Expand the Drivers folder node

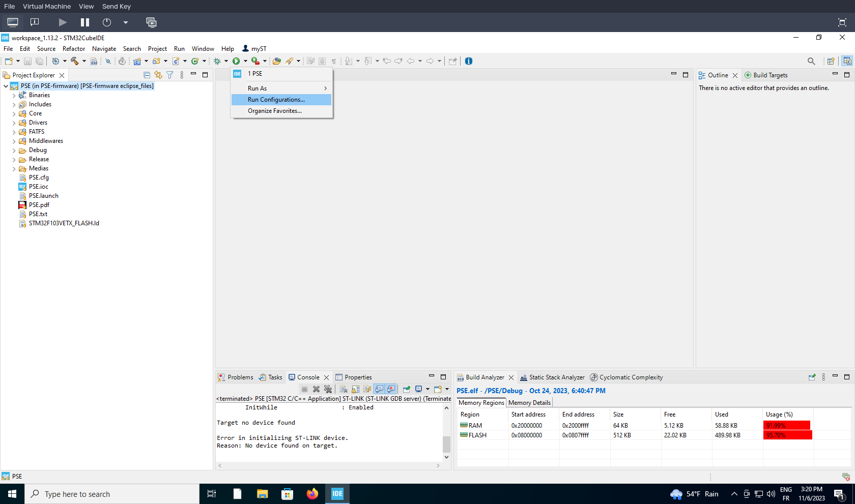tap(14, 123)
